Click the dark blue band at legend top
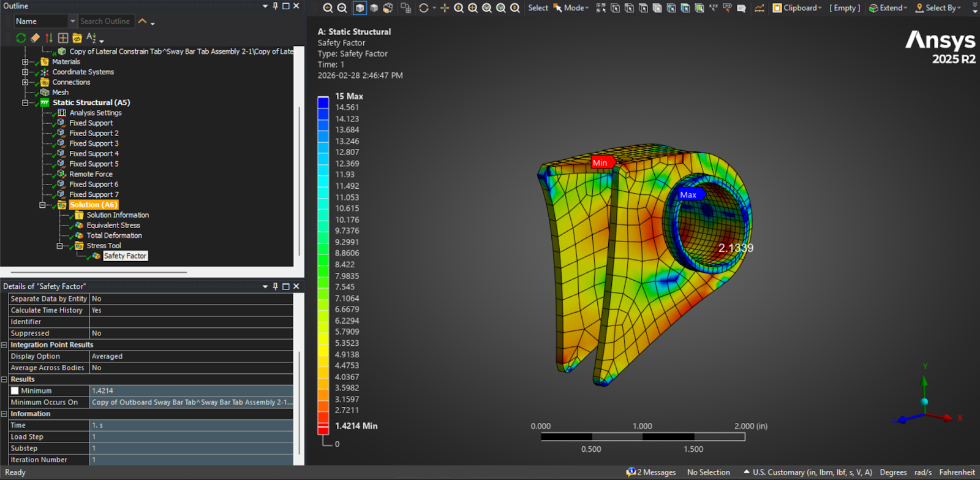 coord(323,102)
